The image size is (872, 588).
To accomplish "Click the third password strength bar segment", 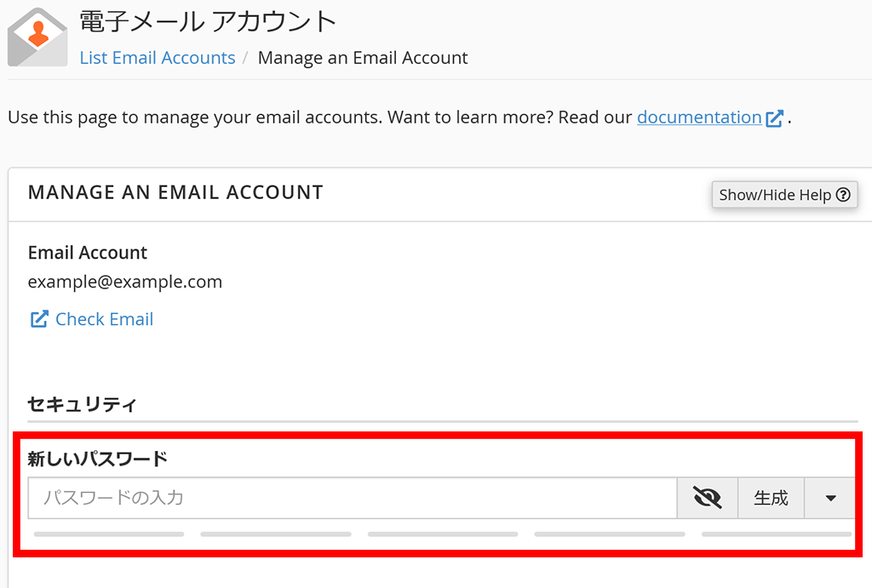I will tap(443, 534).
